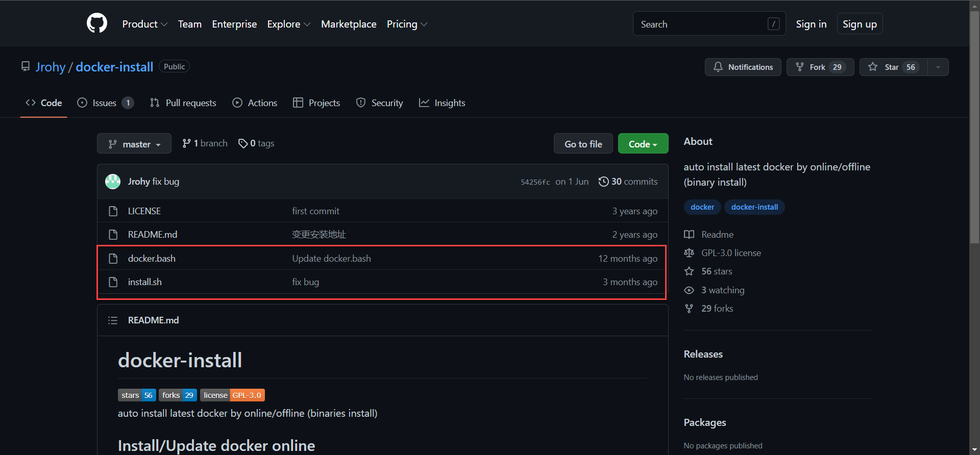Click the docker topic tag
The image size is (980, 455).
702,207
